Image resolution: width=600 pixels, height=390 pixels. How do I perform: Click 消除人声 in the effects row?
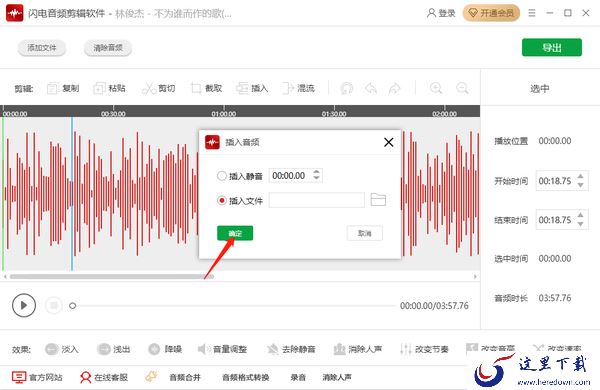point(357,349)
